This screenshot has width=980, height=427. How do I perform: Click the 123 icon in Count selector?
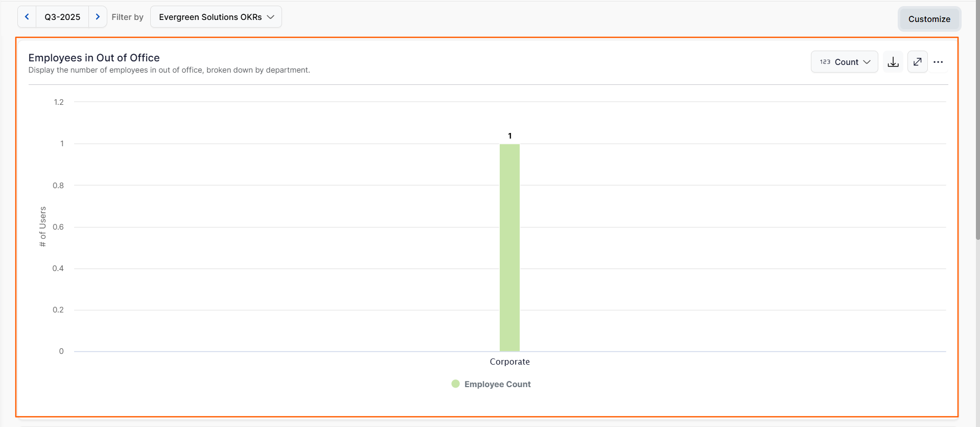pyautogui.click(x=825, y=62)
